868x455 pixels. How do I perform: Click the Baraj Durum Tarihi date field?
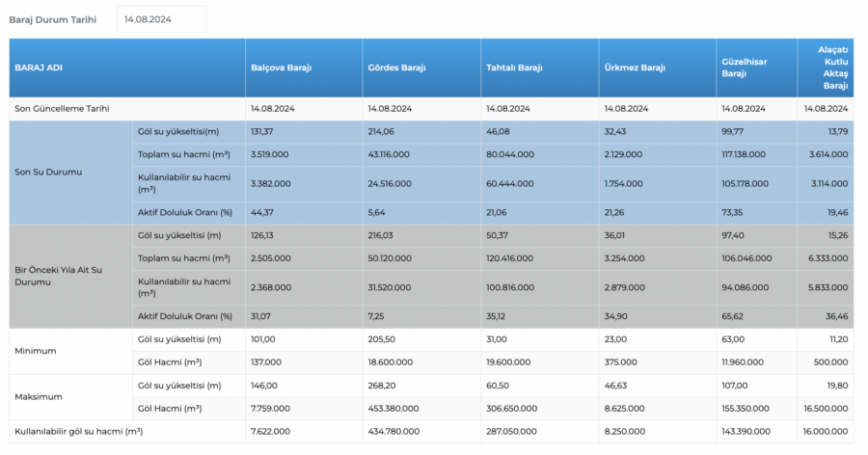(161, 19)
